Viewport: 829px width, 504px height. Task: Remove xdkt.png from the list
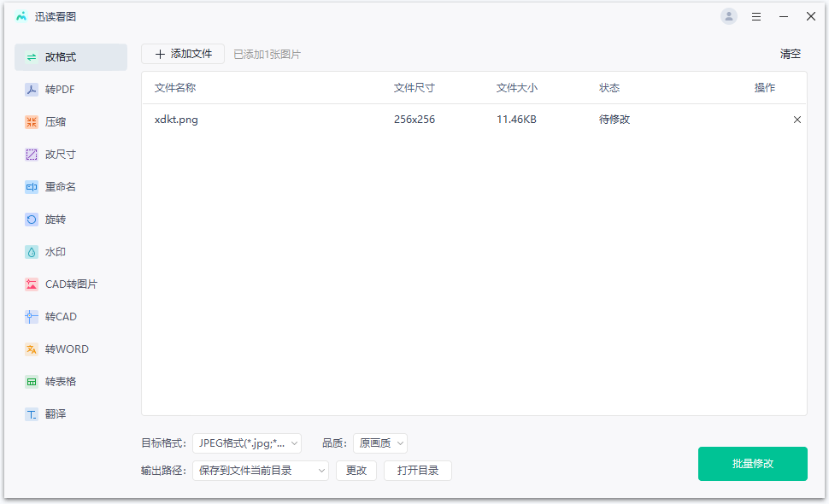pyautogui.click(x=797, y=120)
